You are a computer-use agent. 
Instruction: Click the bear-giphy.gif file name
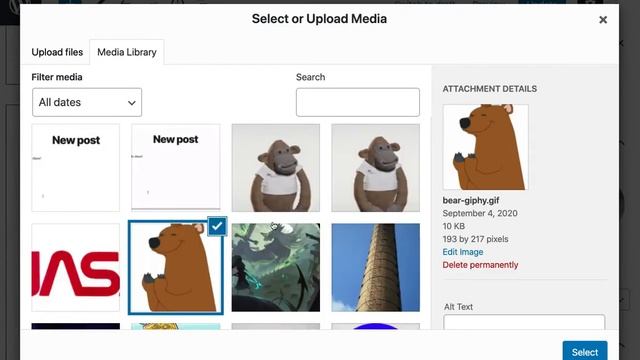(471, 200)
